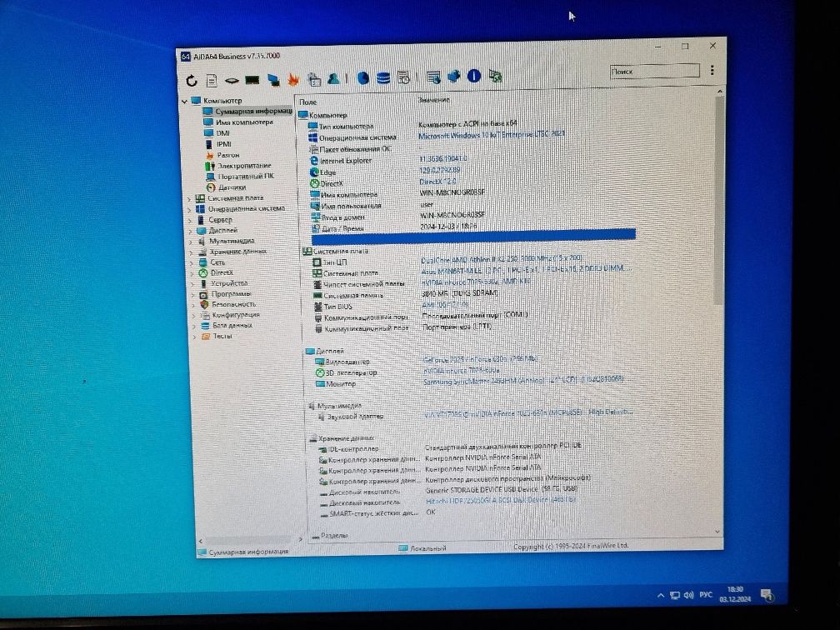
Task: Open the monitor diagnostics toolbar icon
Action: (273, 80)
